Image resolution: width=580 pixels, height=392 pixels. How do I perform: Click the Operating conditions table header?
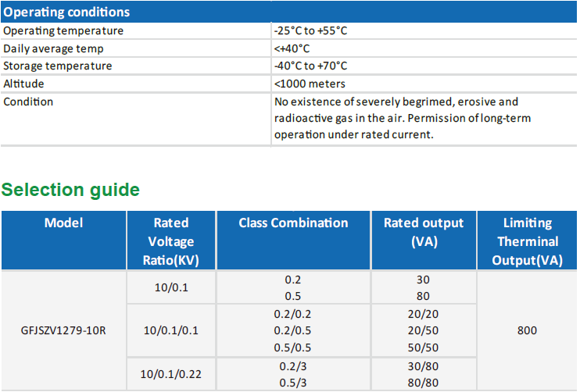pos(67,12)
